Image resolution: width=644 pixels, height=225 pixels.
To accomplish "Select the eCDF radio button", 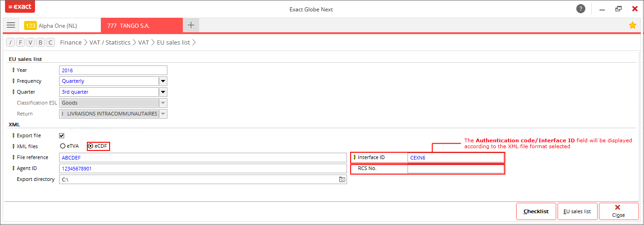I will pyautogui.click(x=91, y=146).
